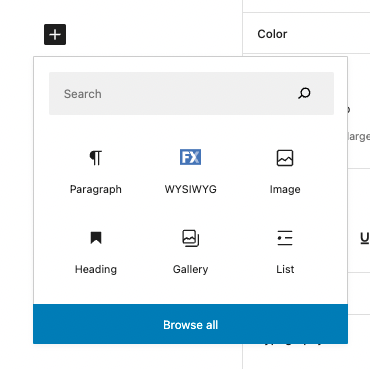Choose the Image text label
Image resolution: width=370 pixels, height=369 pixels.
285,189
